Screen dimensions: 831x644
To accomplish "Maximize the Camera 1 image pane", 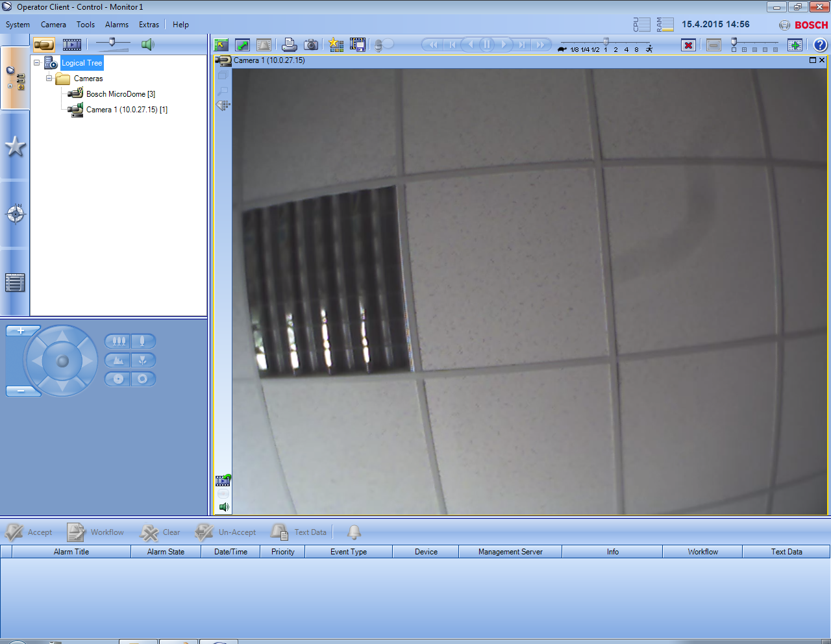I will point(812,60).
